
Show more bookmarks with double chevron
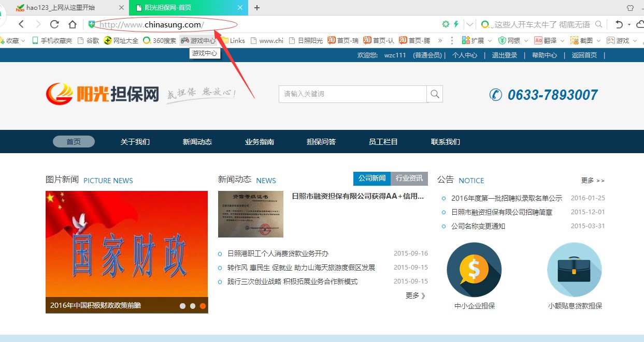point(440,40)
